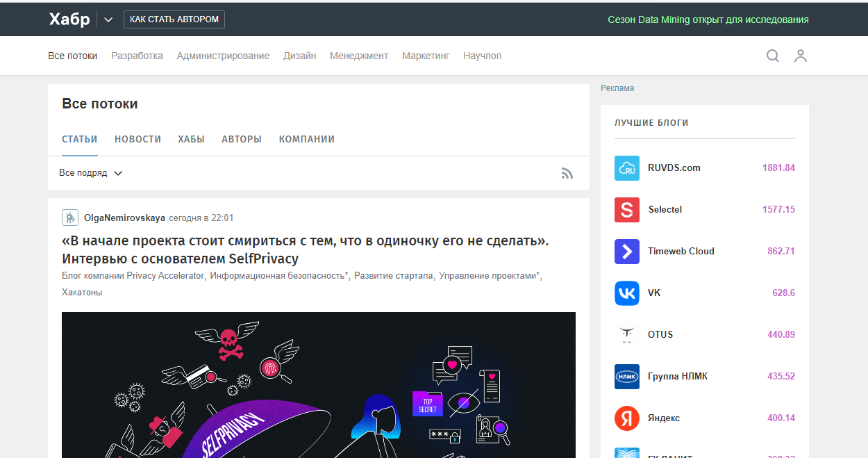Screen dimensions: 868x458
Task: Click КАК СТАТЬ АВТОРОМ button
Action: click(174, 19)
